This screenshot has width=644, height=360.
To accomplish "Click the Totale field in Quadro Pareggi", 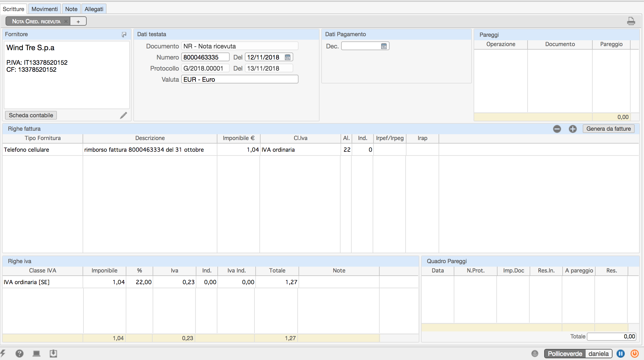I will click(612, 336).
